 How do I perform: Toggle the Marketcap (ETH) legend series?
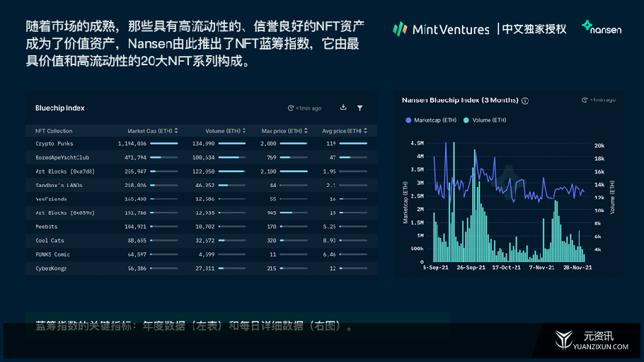tap(431, 120)
